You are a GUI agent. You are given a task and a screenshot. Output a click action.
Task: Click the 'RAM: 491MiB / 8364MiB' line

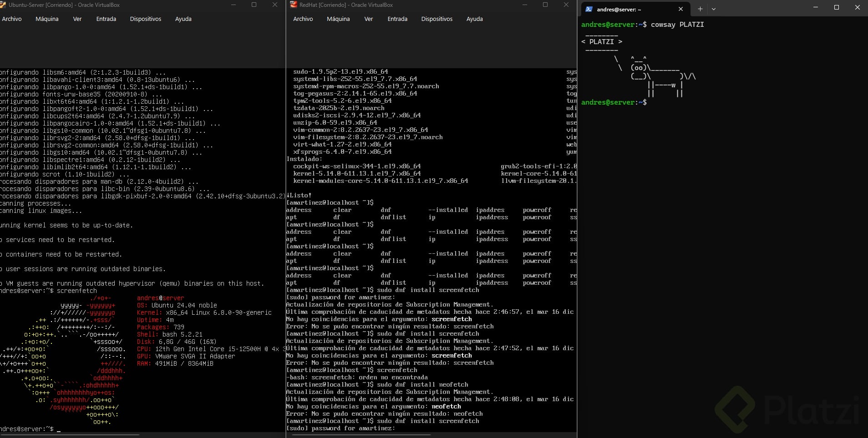[175, 364]
